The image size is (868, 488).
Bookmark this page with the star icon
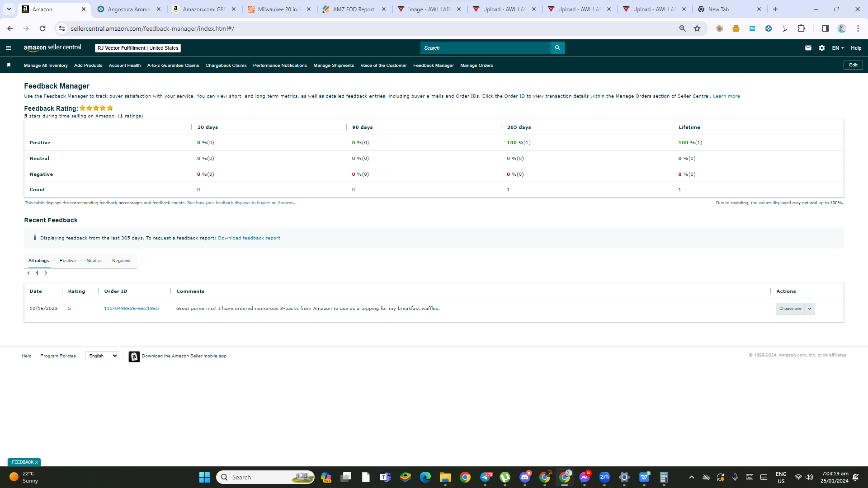(697, 28)
